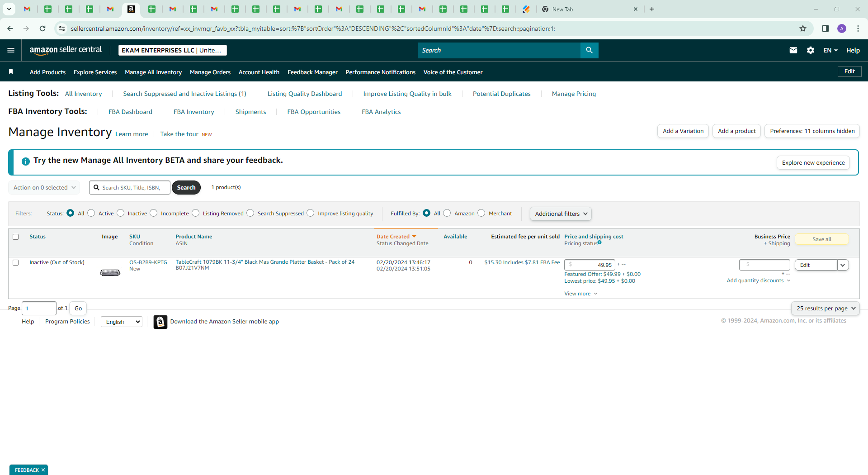Open Voice of the Customer menu item
Image resolution: width=868 pixels, height=475 pixels.
[453, 72]
